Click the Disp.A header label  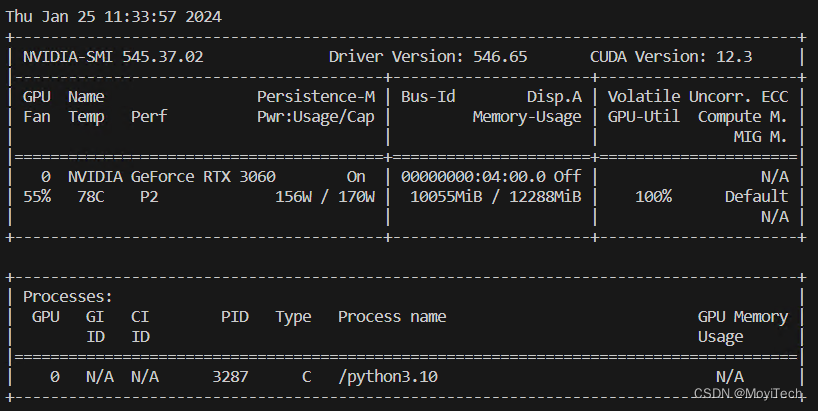(x=554, y=97)
